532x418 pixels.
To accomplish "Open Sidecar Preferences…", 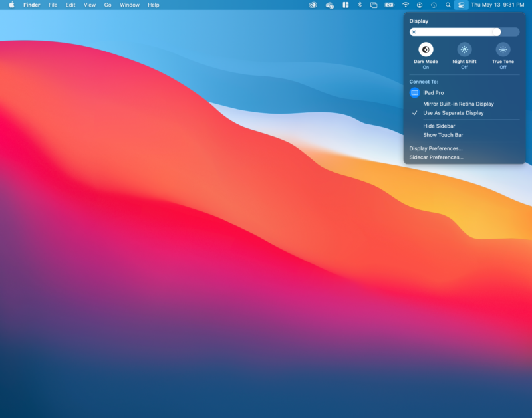I will 436,157.
